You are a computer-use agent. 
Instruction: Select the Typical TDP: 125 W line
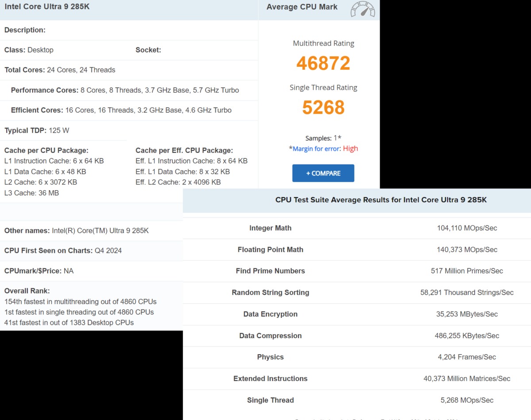pyautogui.click(x=37, y=130)
